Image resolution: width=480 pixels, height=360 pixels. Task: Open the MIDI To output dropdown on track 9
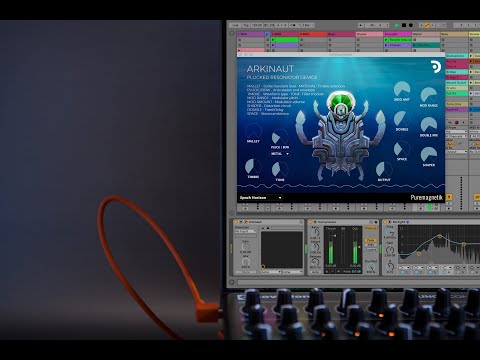[457, 152]
